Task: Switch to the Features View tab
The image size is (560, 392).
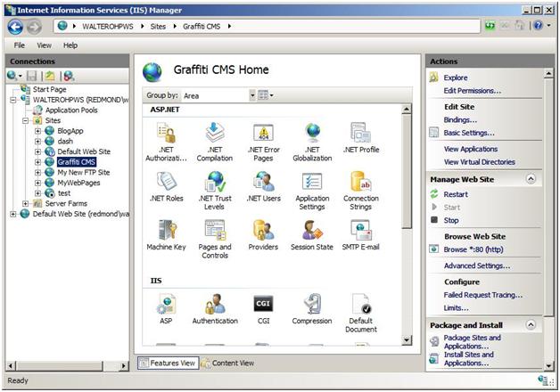Action: point(168,363)
